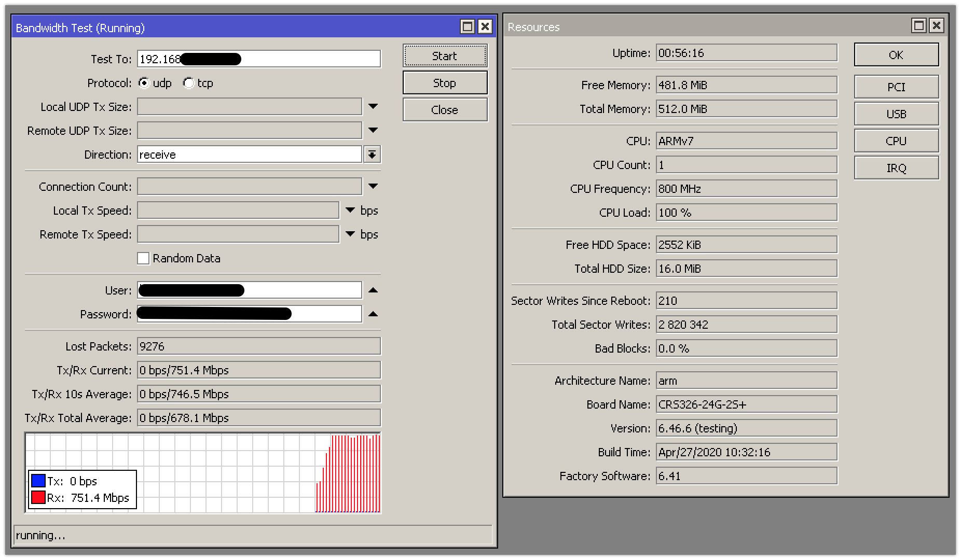The image size is (961, 560).
Task: Click the Lost Packets value 9276
Action: [259, 346]
